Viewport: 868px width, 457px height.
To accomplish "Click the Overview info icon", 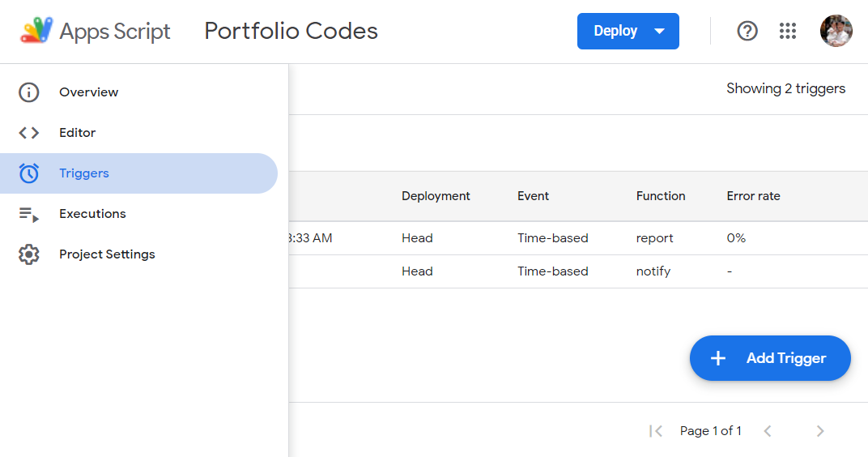I will (29, 92).
